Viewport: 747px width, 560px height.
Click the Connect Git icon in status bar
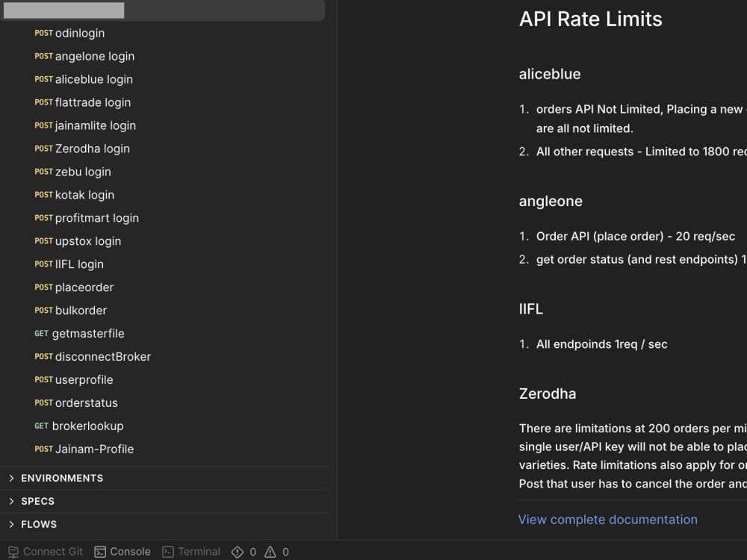pos(13,552)
